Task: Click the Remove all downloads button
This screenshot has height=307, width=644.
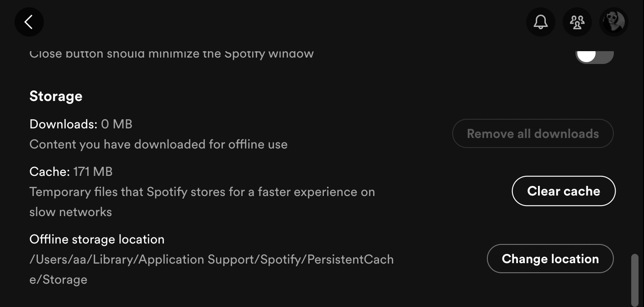Action: pyautogui.click(x=533, y=133)
